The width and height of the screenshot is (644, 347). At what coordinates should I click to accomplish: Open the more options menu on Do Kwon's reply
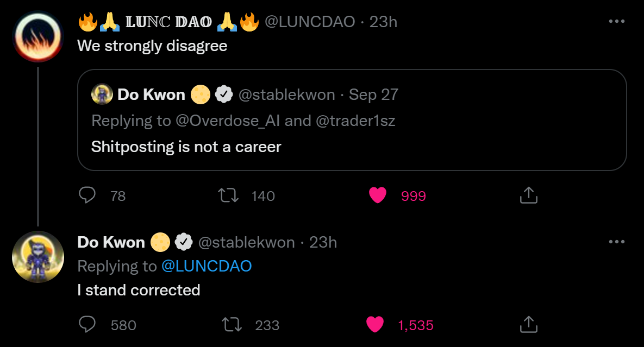[617, 241]
